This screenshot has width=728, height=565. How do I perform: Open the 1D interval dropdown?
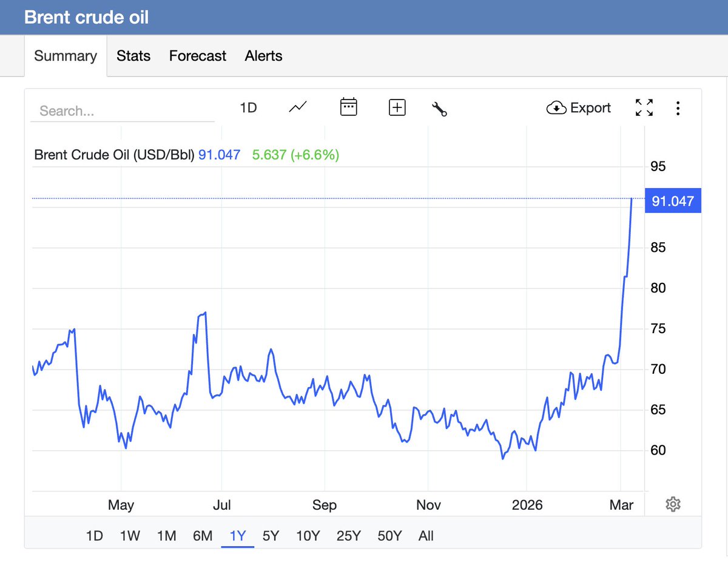point(248,108)
